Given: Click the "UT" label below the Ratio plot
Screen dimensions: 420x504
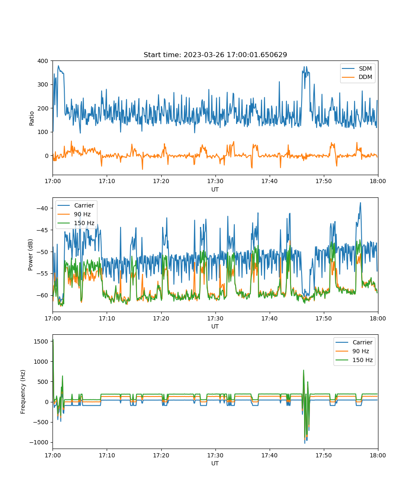Looking at the screenshot, I should click(x=215, y=189).
